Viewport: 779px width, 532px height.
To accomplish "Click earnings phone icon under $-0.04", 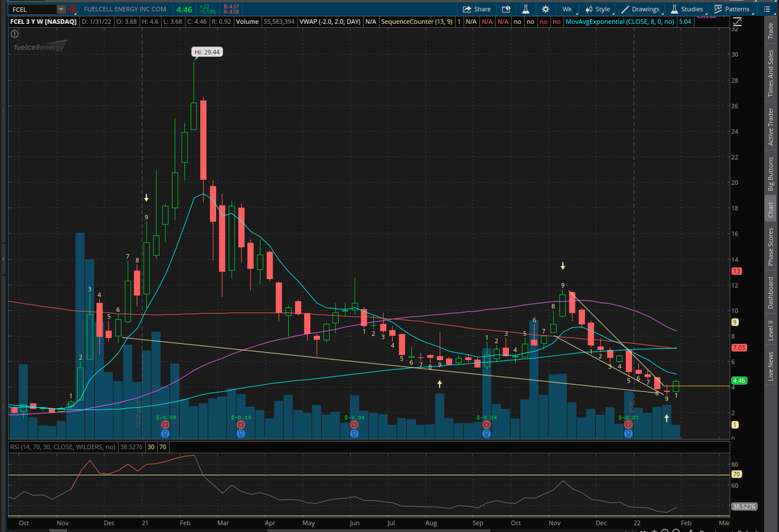I will click(486, 424).
